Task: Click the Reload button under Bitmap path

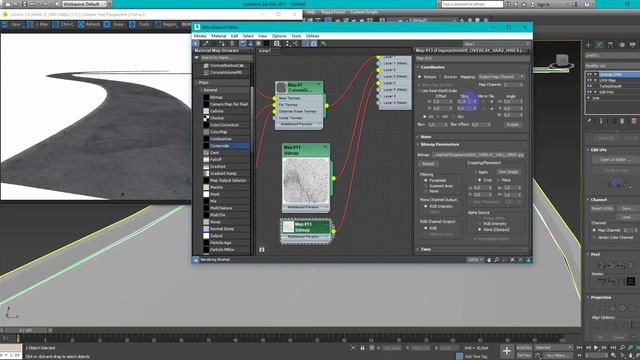Action: pos(428,164)
